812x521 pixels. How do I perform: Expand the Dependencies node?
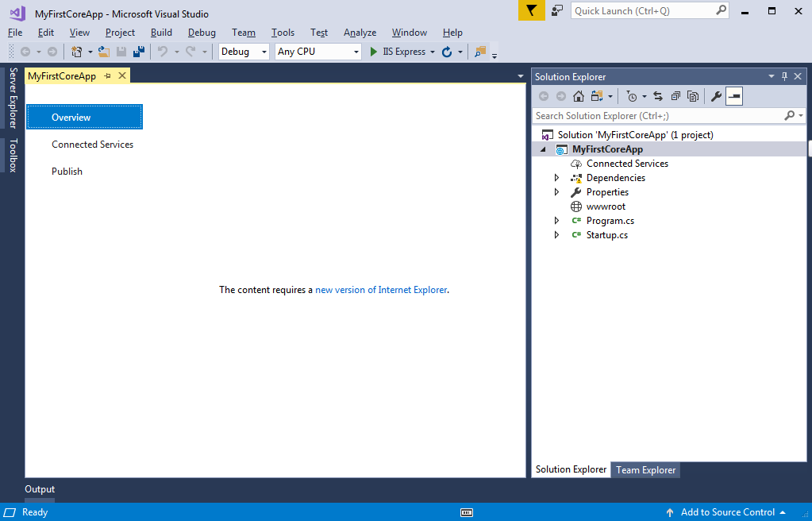pyautogui.click(x=556, y=178)
